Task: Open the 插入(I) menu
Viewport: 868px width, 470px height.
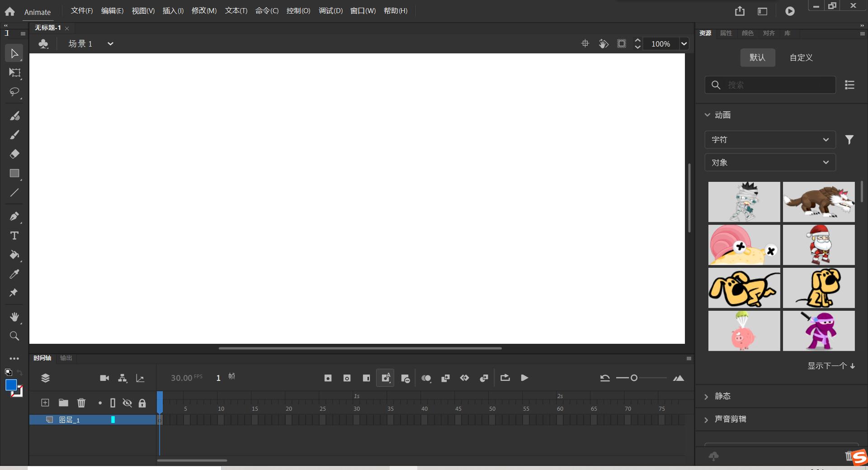Action: tap(172, 10)
